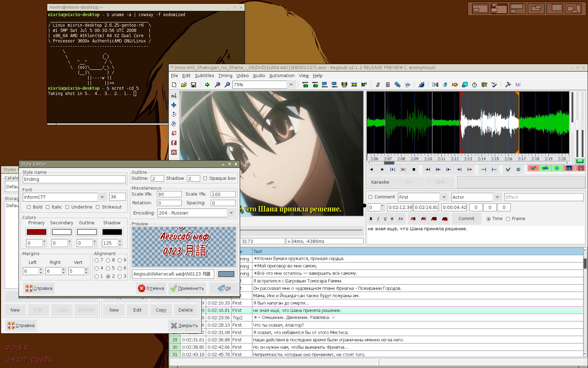Increase Left margin stepper in Style Editor
588x368 pixels.
[41, 269]
